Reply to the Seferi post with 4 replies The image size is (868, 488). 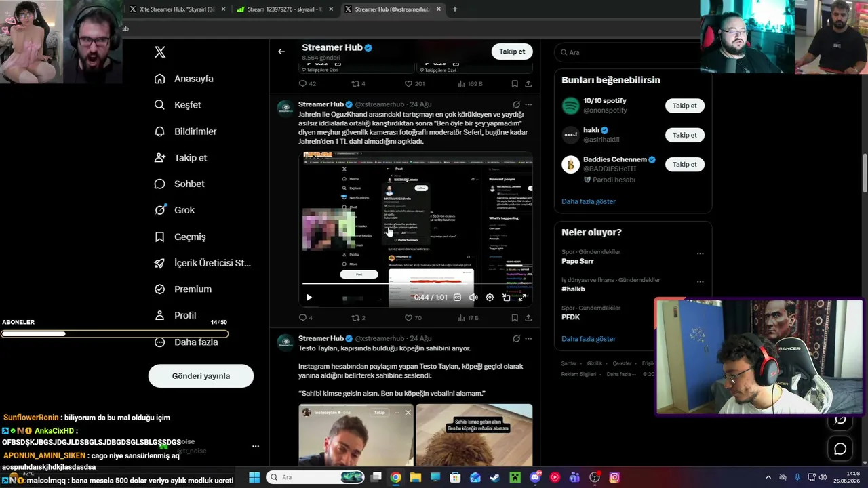(x=306, y=317)
